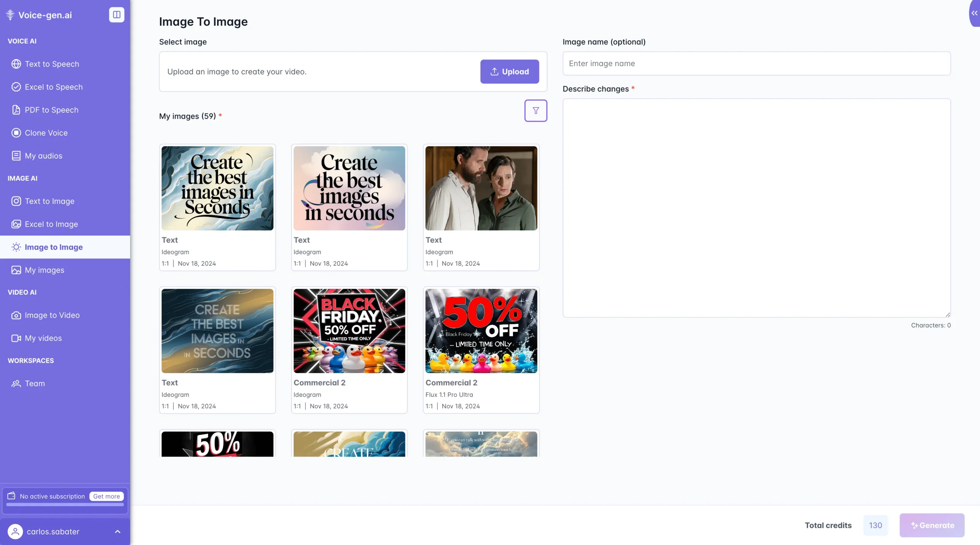Click the Image to Video camera icon
Screen dimensions: 980x545
(16, 315)
